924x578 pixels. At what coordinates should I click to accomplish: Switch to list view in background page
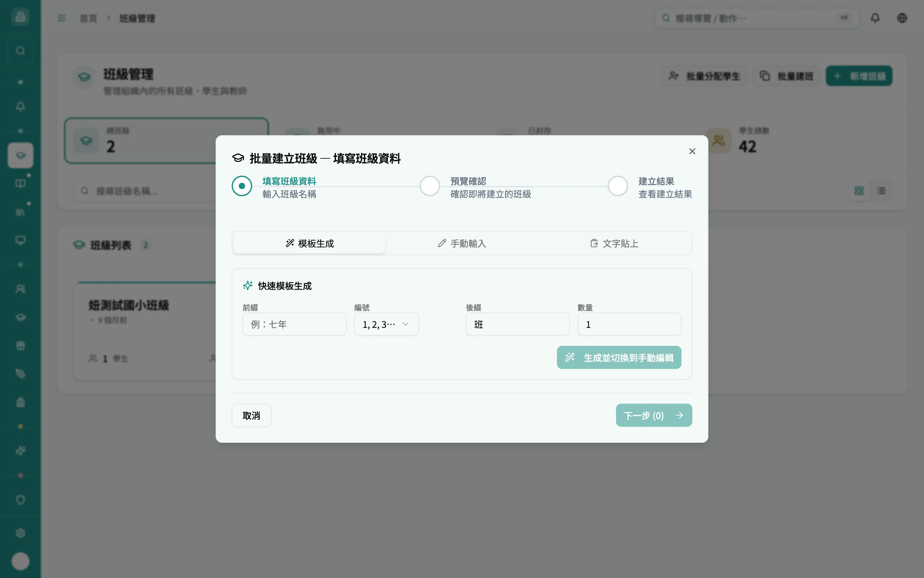tap(881, 190)
